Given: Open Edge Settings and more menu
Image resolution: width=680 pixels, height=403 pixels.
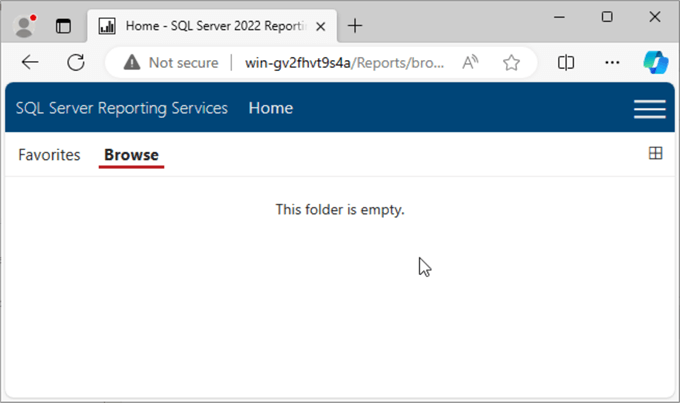Looking at the screenshot, I should click(612, 62).
